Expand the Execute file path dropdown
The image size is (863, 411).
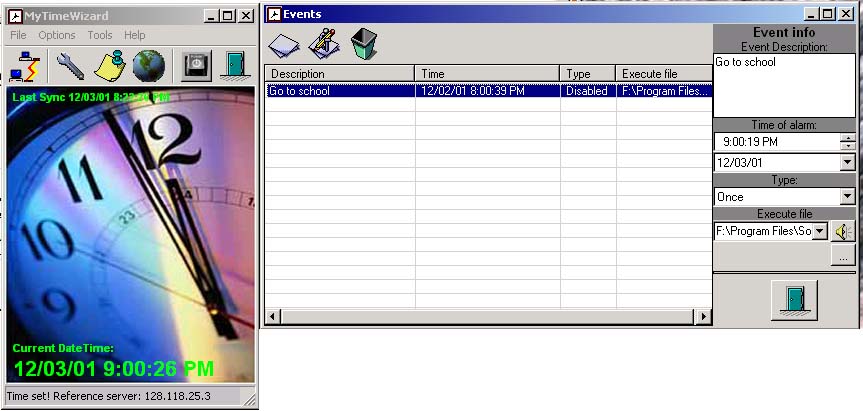[x=821, y=232]
